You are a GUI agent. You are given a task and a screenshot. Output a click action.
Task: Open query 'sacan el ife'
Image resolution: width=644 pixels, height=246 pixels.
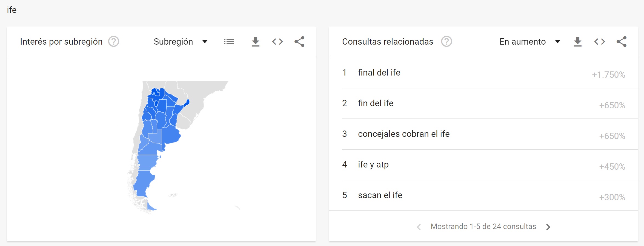[483, 195]
